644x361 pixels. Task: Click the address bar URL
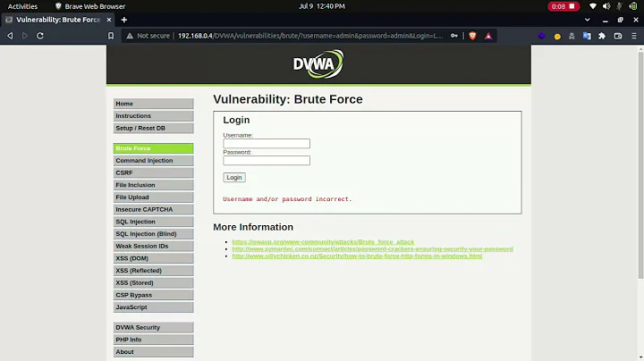pos(310,36)
